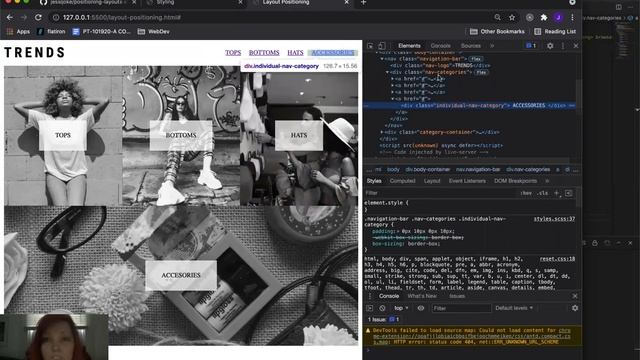Viewport: 640px width, 360px height.
Task: Open the Event Listeners pane tab
Action: coord(467,181)
